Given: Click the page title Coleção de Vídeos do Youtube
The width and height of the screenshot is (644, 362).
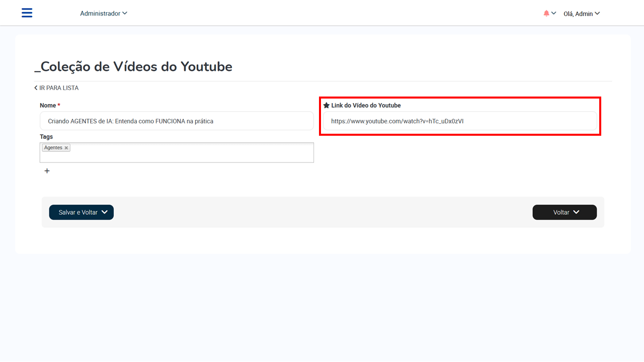Looking at the screenshot, I should click(x=133, y=66).
